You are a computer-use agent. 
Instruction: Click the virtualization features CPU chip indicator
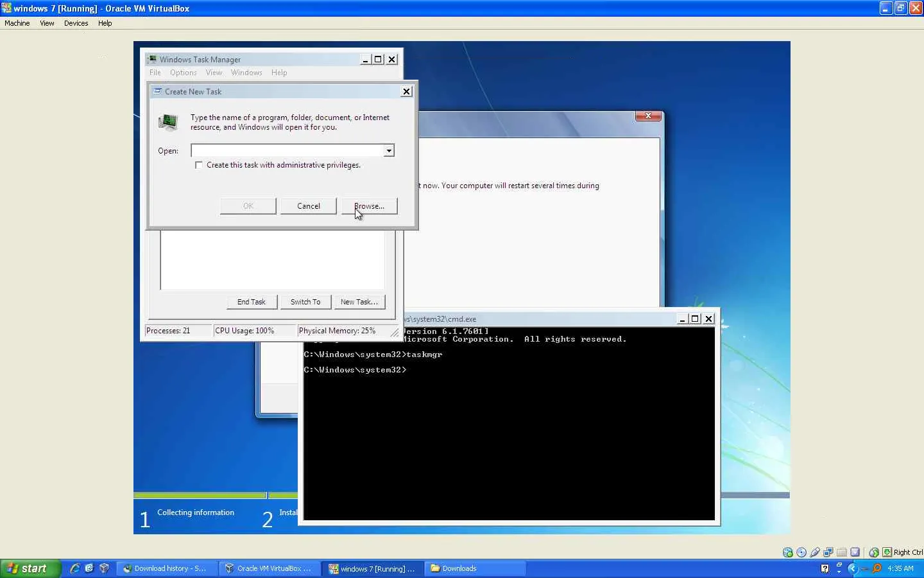click(855, 552)
